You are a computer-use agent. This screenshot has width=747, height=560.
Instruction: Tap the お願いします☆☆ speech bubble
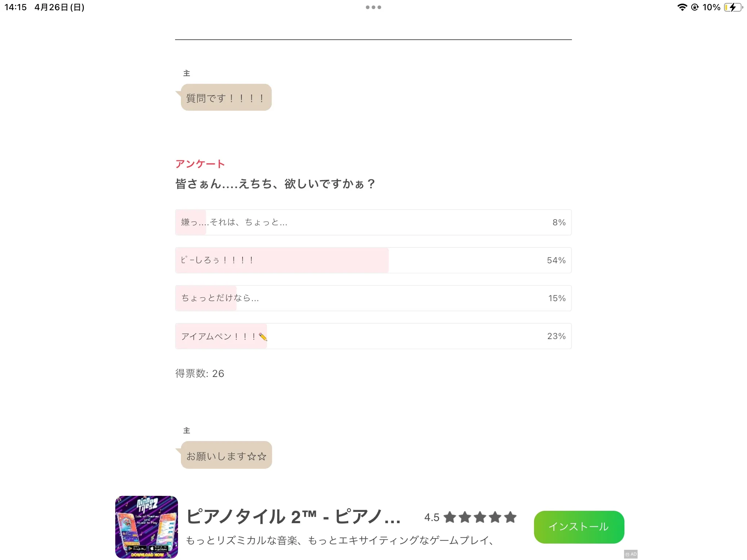(226, 455)
